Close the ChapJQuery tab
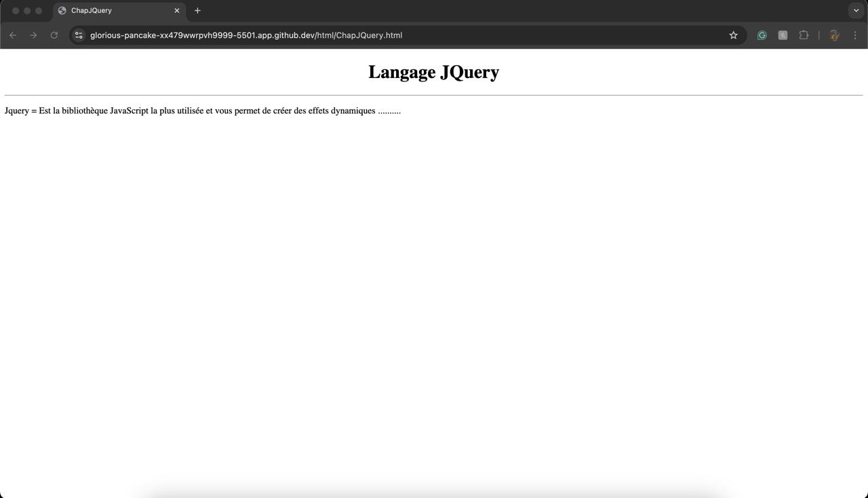The height and width of the screenshot is (498, 868). (x=177, y=10)
